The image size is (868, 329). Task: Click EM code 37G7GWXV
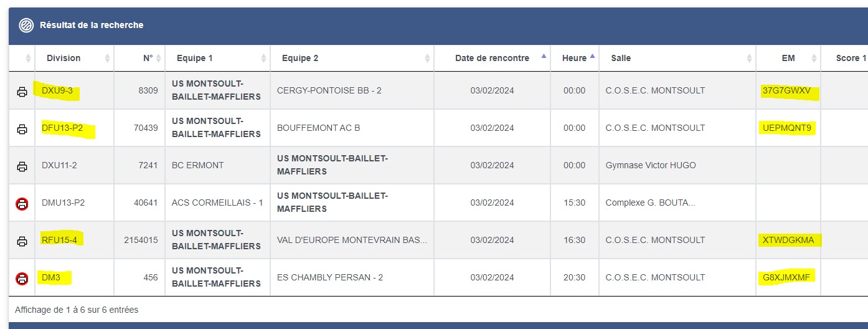[786, 91]
